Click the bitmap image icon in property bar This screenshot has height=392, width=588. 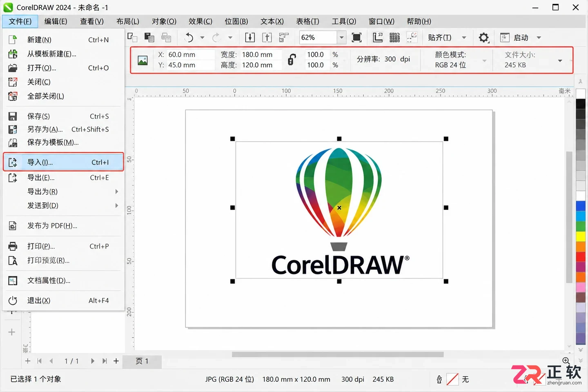coord(143,60)
